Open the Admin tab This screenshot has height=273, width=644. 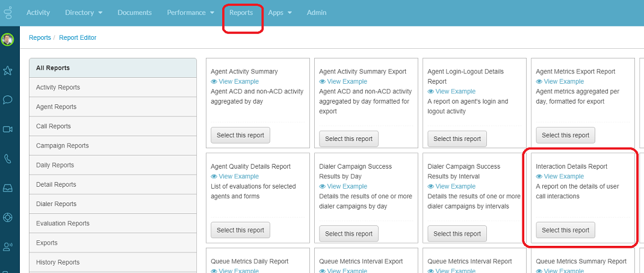[x=317, y=13]
